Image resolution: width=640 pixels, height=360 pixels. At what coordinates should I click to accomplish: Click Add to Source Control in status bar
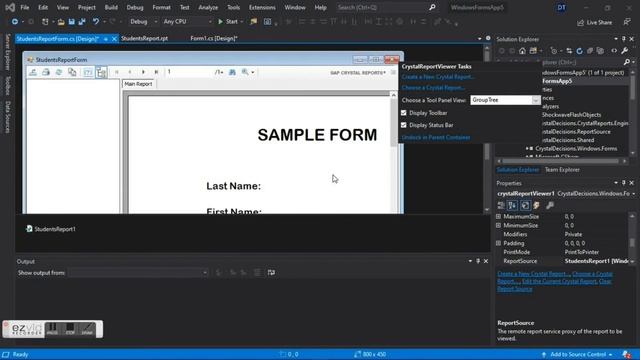578,354
